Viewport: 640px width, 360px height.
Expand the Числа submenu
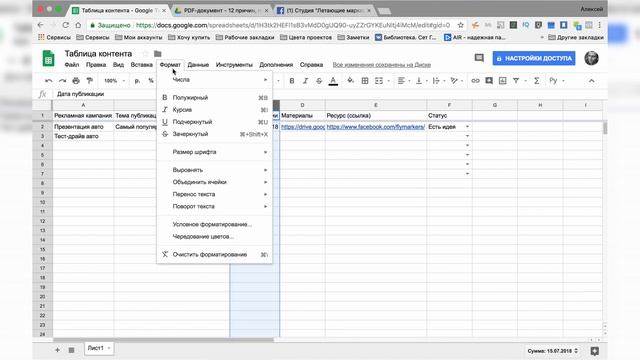215,80
